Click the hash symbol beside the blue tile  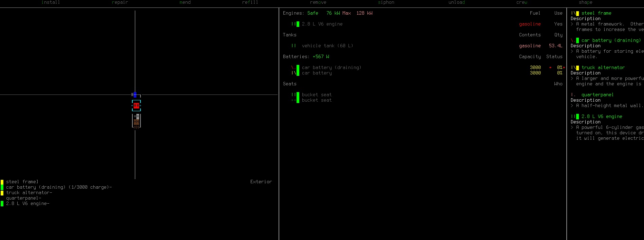coord(132,95)
